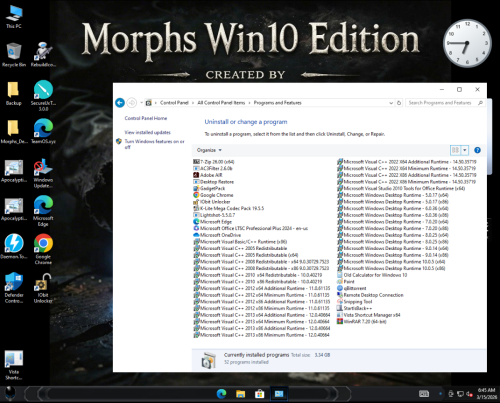Select Old Calculator for Windows 10
500x403 pixels.
[372, 275]
